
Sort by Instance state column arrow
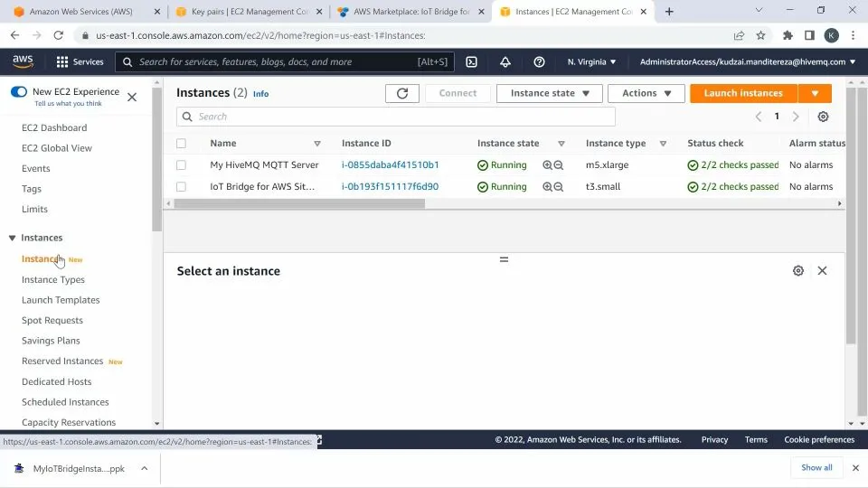click(561, 144)
